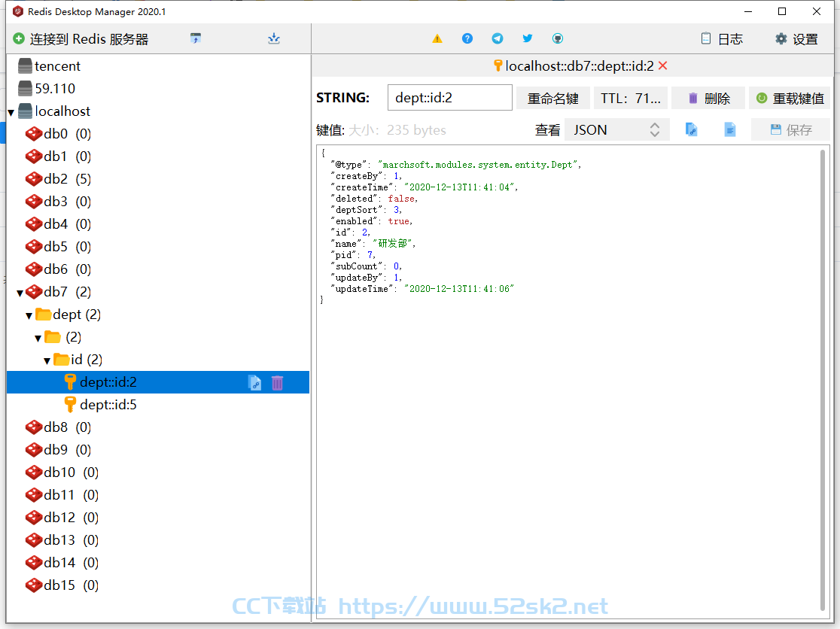Open the Twitter bird icon
The image size is (840, 629).
[x=527, y=38]
